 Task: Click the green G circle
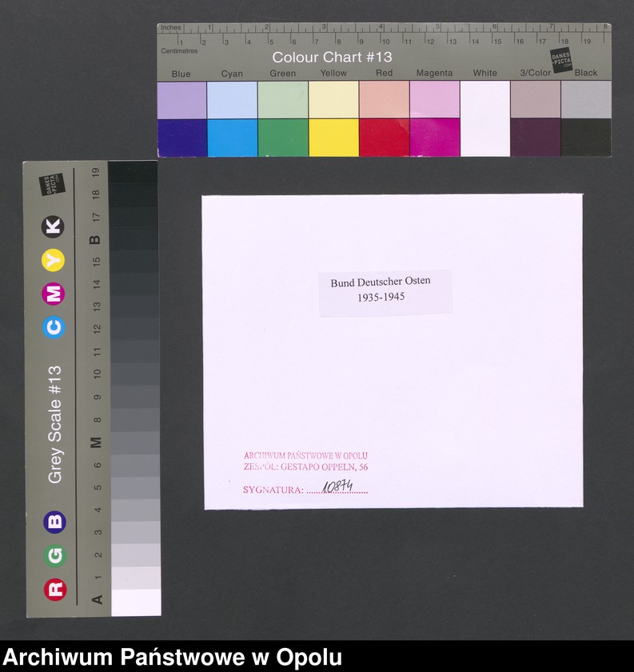coord(54,556)
